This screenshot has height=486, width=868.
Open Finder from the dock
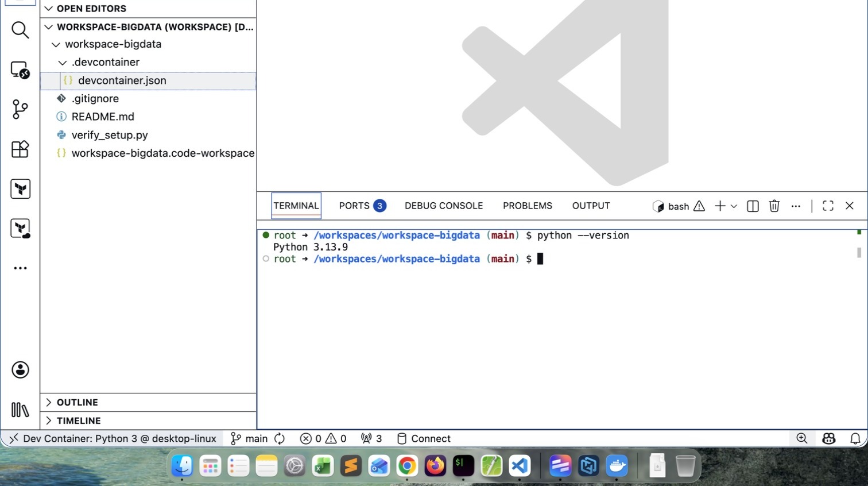(183, 465)
